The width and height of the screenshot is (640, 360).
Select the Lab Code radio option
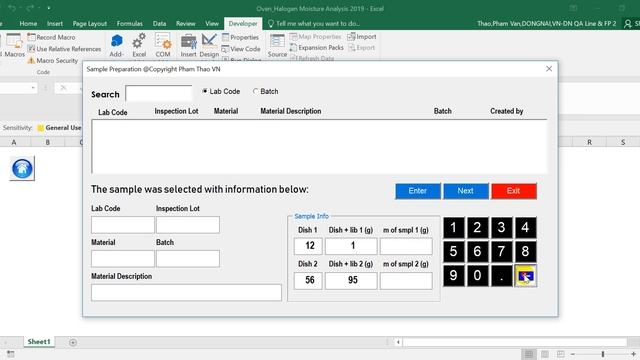(x=221, y=91)
